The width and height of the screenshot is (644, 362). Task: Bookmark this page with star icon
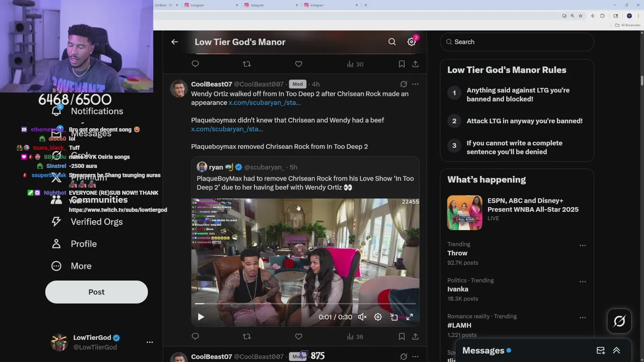click(580, 16)
